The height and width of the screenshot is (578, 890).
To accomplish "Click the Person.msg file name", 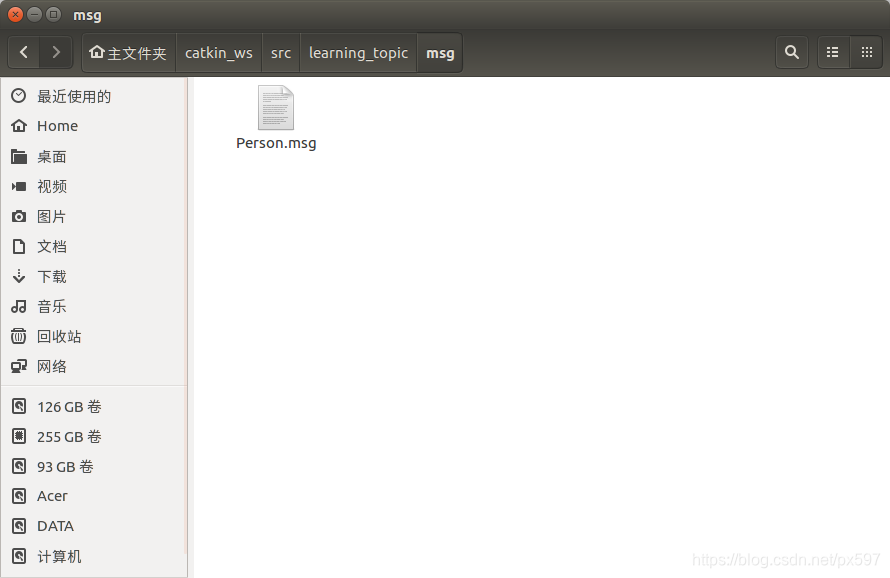I will (276, 143).
